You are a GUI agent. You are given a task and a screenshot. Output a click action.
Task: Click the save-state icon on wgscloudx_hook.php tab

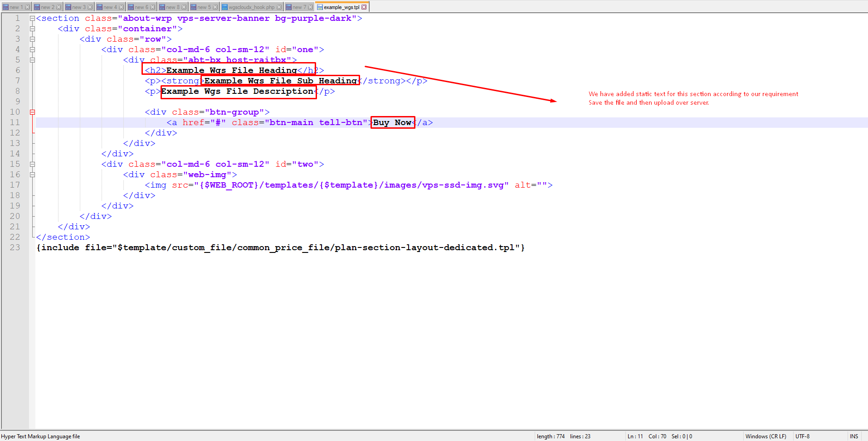coord(224,7)
